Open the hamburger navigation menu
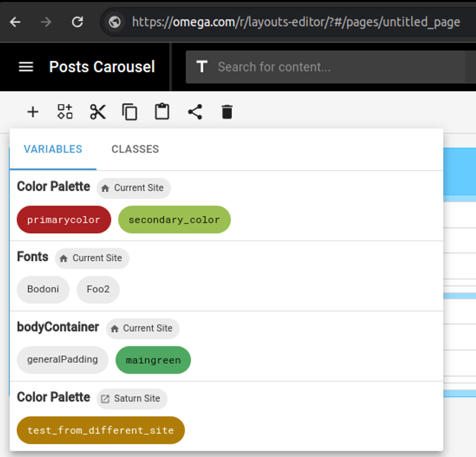The image size is (476, 457). (x=26, y=67)
